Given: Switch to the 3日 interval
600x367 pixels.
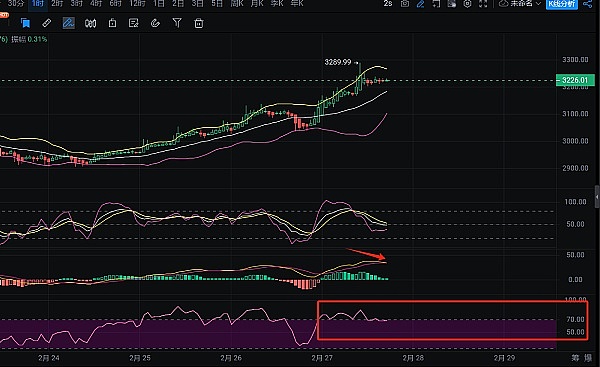Looking at the screenshot, I should click(197, 3).
